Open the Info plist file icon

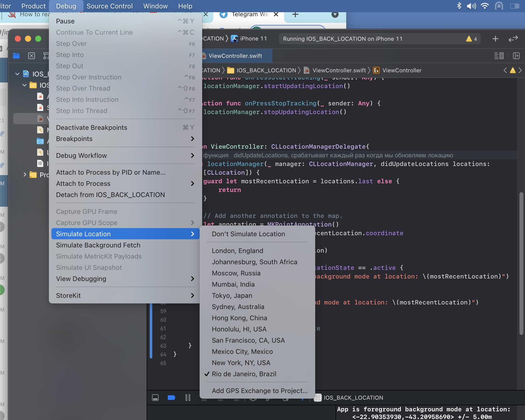(40, 163)
